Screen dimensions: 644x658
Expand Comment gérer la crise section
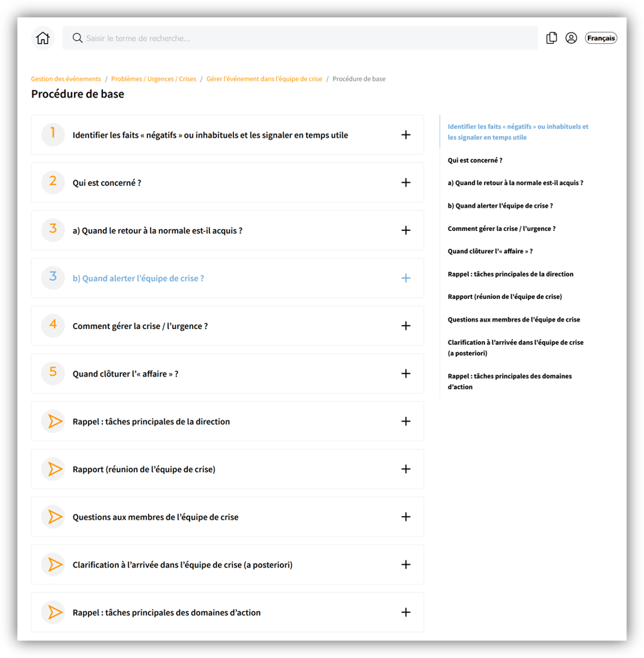point(406,326)
